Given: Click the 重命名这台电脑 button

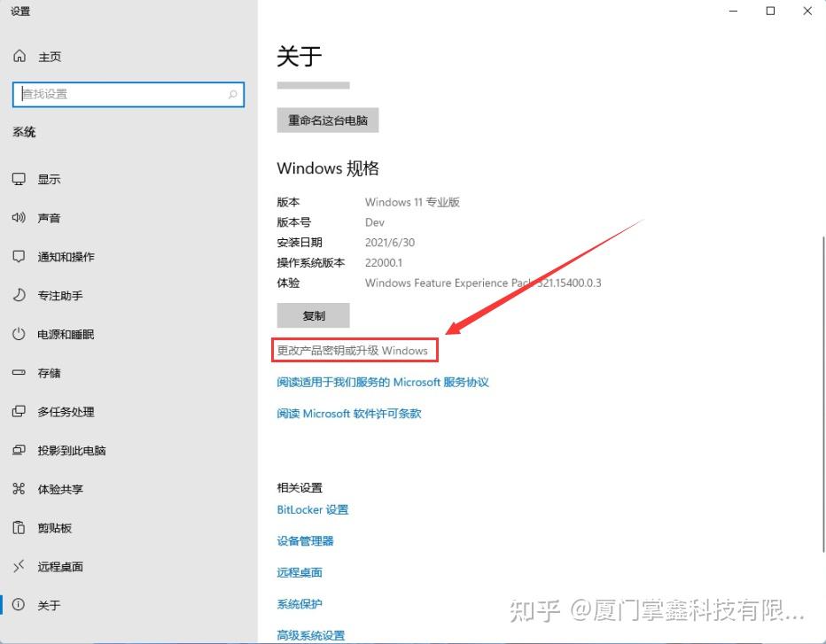Looking at the screenshot, I should [x=328, y=120].
